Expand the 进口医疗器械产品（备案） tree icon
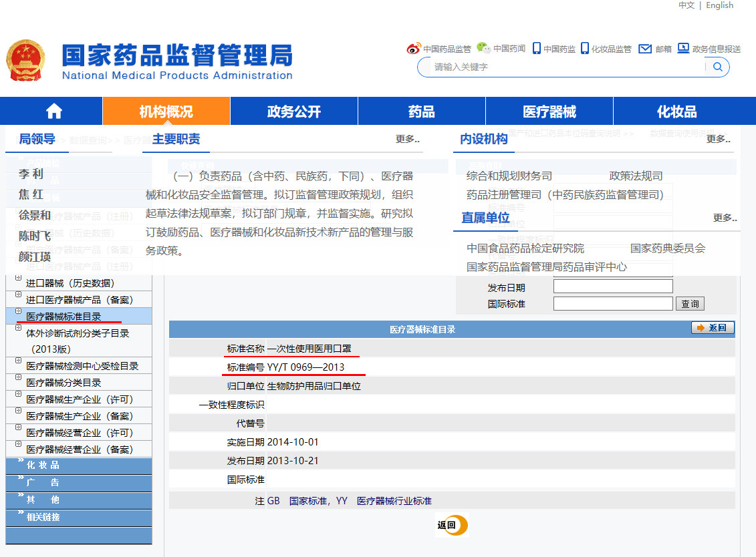This screenshot has height=557, width=756. point(18,295)
